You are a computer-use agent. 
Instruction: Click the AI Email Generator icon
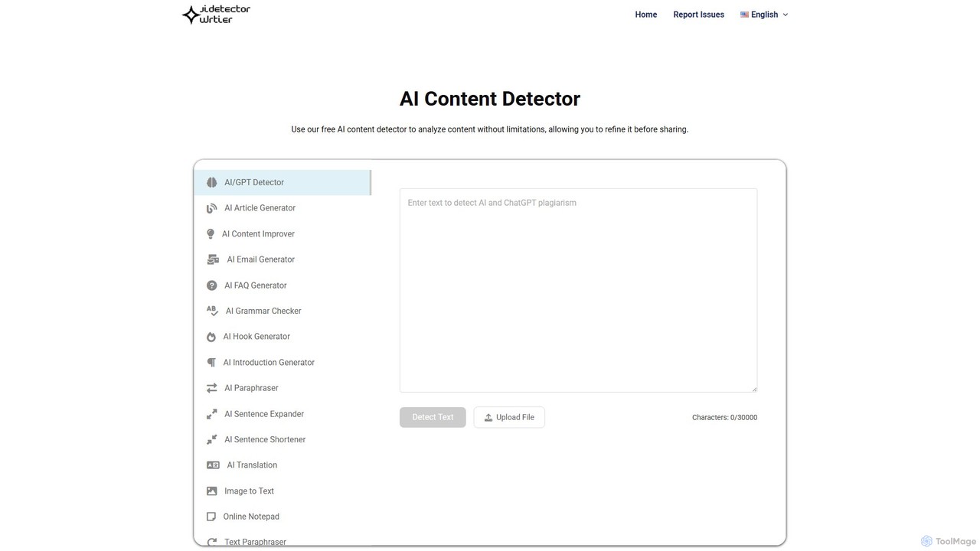[213, 259]
